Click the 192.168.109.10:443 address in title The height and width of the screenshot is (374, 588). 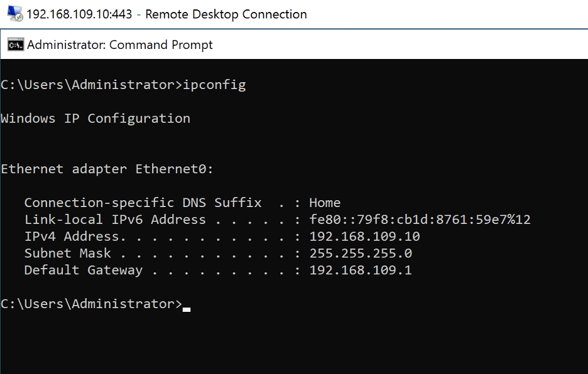(x=79, y=14)
